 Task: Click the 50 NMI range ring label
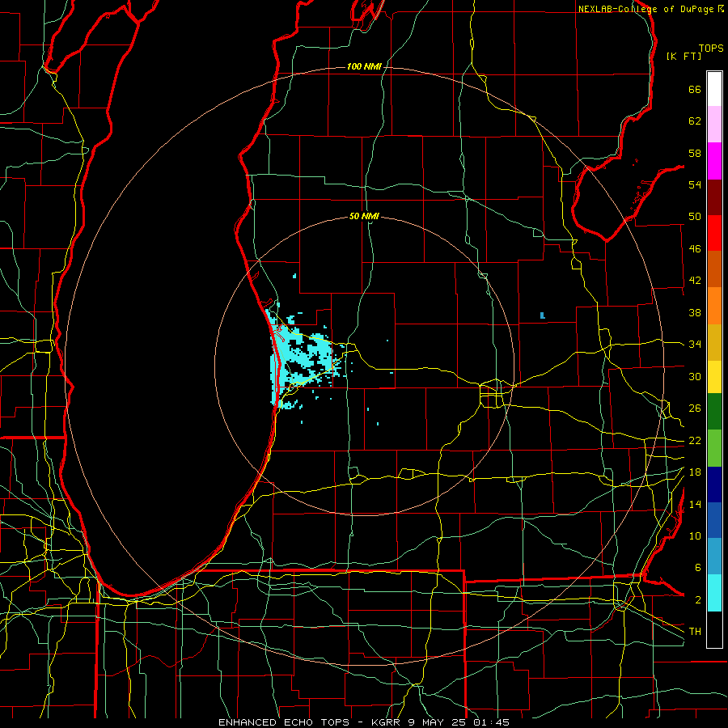[x=364, y=216]
